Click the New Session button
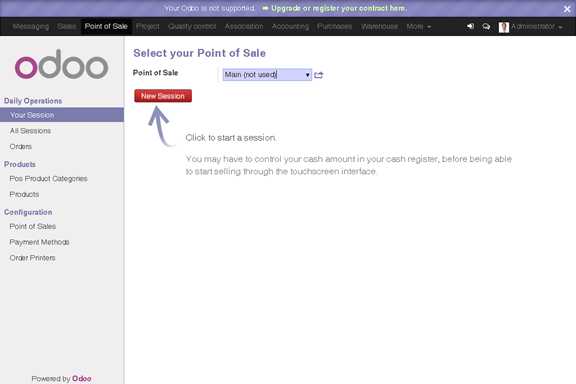 pyautogui.click(x=163, y=96)
